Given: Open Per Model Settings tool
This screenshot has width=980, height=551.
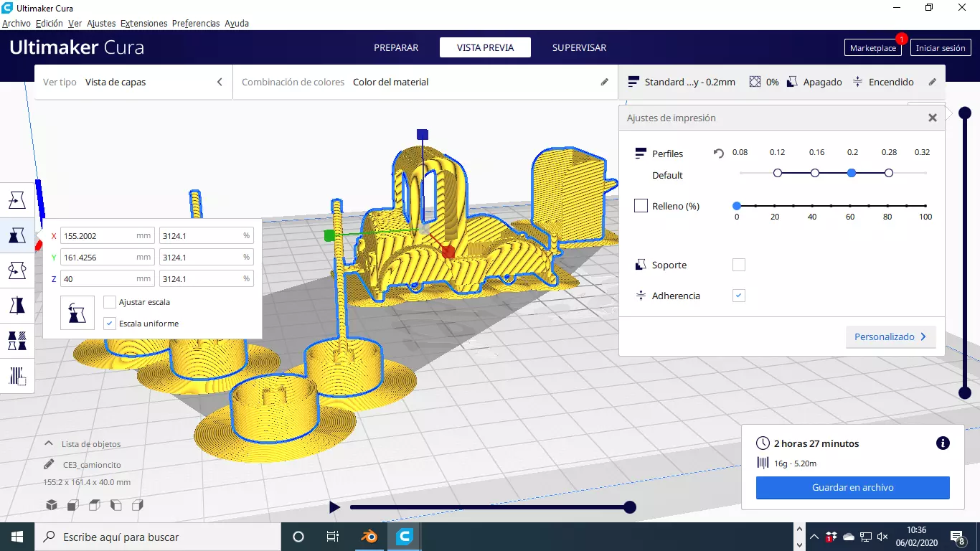Looking at the screenshot, I should pos(17,340).
